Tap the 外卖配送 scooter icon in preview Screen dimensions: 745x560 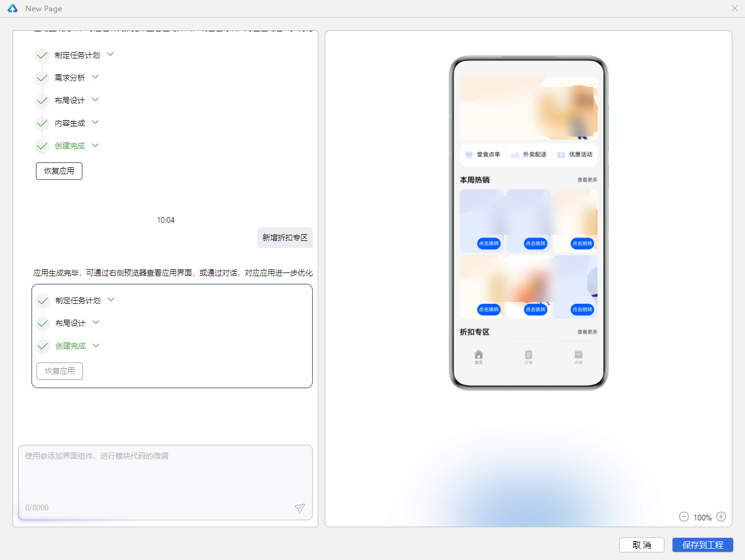(515, 155)
